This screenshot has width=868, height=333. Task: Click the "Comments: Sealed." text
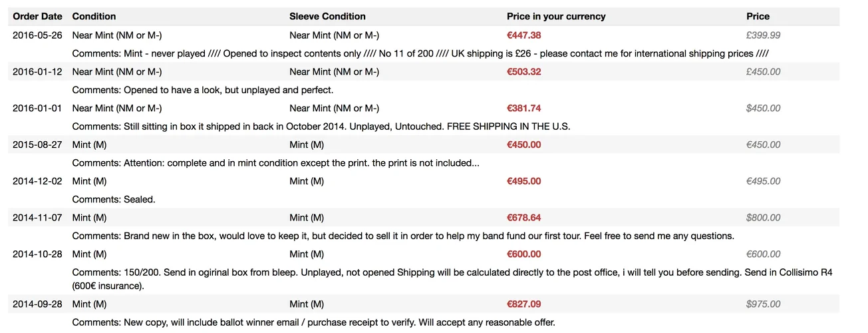113,199
